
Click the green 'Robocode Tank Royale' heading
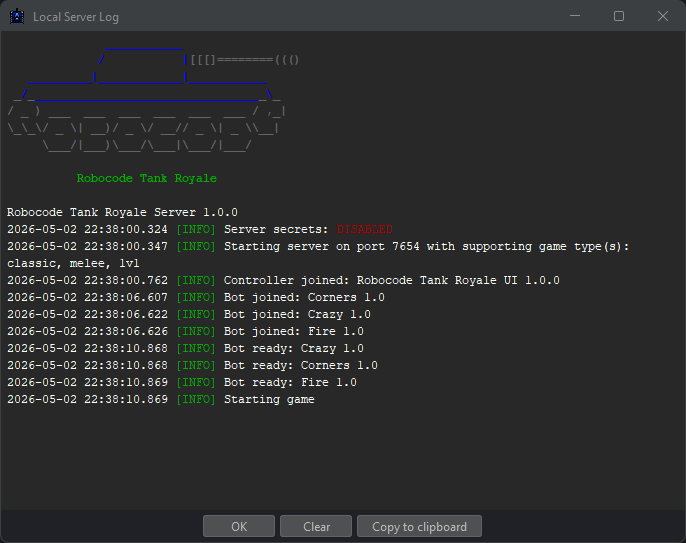coord(147,178)
